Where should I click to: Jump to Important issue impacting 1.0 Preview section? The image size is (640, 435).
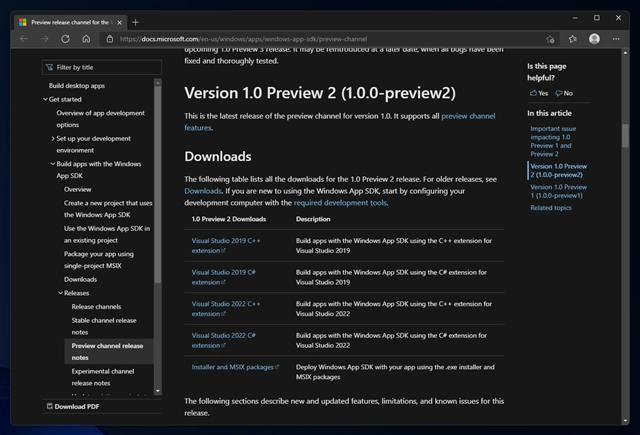point(553,141)
